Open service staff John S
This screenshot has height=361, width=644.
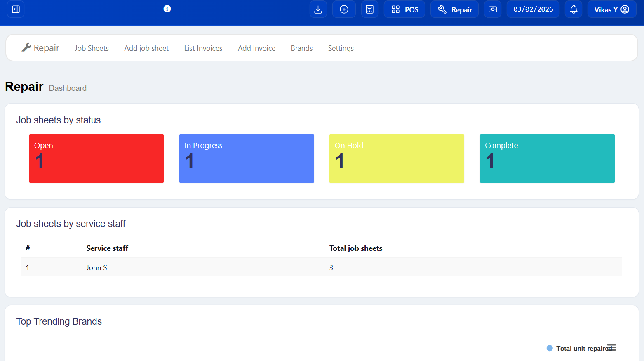tap(96, 267)
